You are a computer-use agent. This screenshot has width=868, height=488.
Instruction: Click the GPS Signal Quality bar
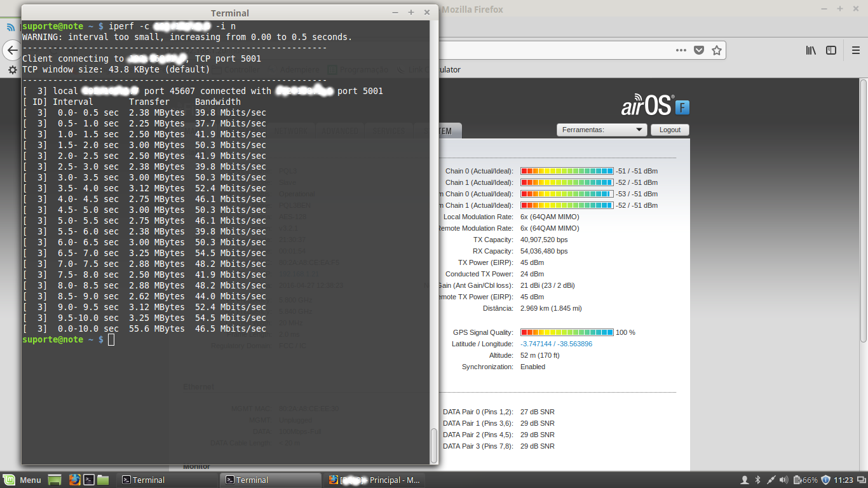(x=567, y=332)
